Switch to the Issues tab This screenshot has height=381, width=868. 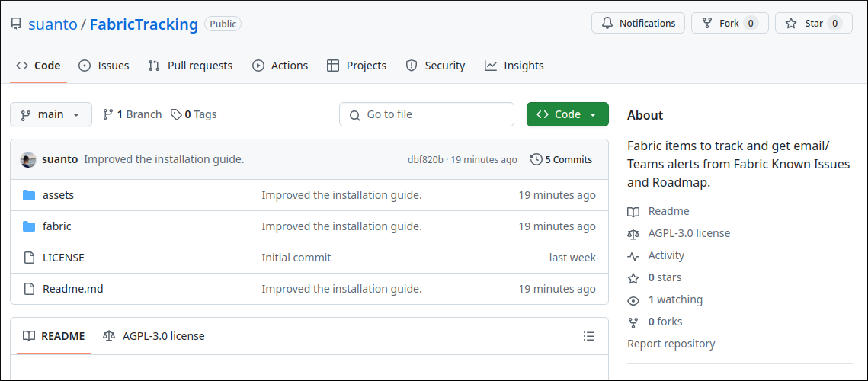point(104,66)
